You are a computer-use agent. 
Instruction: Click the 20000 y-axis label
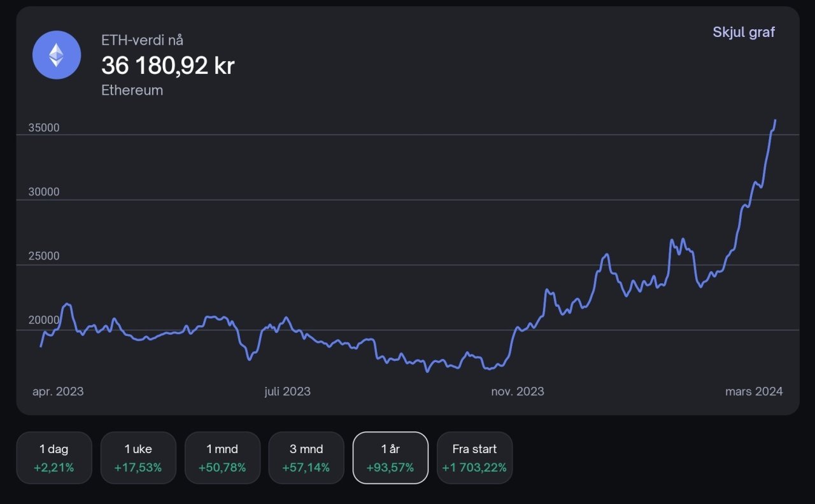click(44, 320)
